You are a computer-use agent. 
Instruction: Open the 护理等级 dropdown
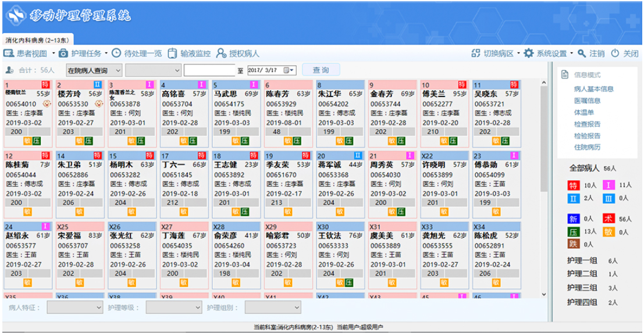click(174, 308)
